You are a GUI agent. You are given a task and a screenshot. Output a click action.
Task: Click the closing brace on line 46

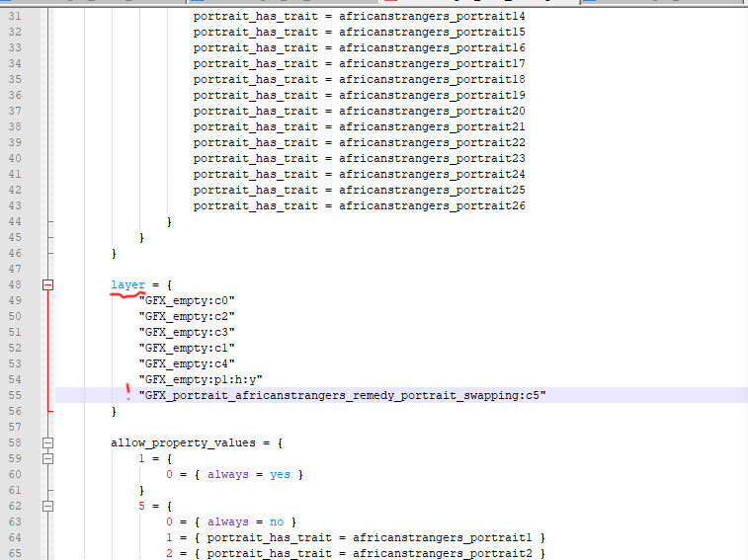[x=114, y=253]
